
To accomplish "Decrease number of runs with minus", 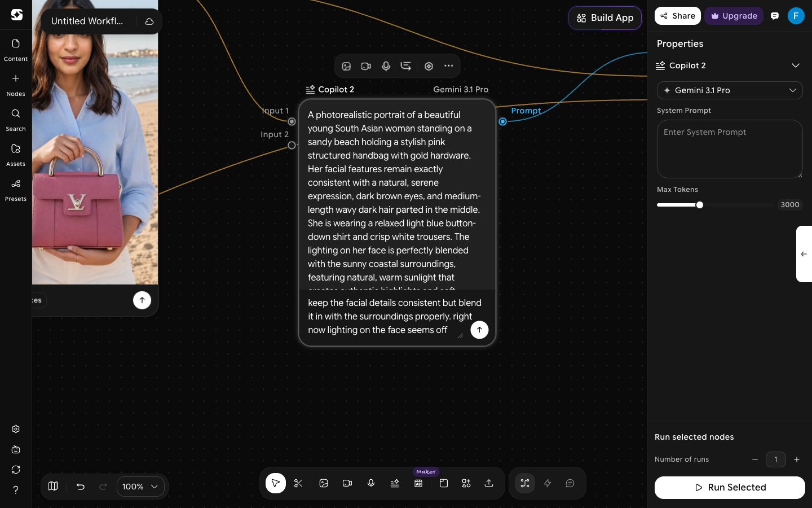I will coord(755,459).
